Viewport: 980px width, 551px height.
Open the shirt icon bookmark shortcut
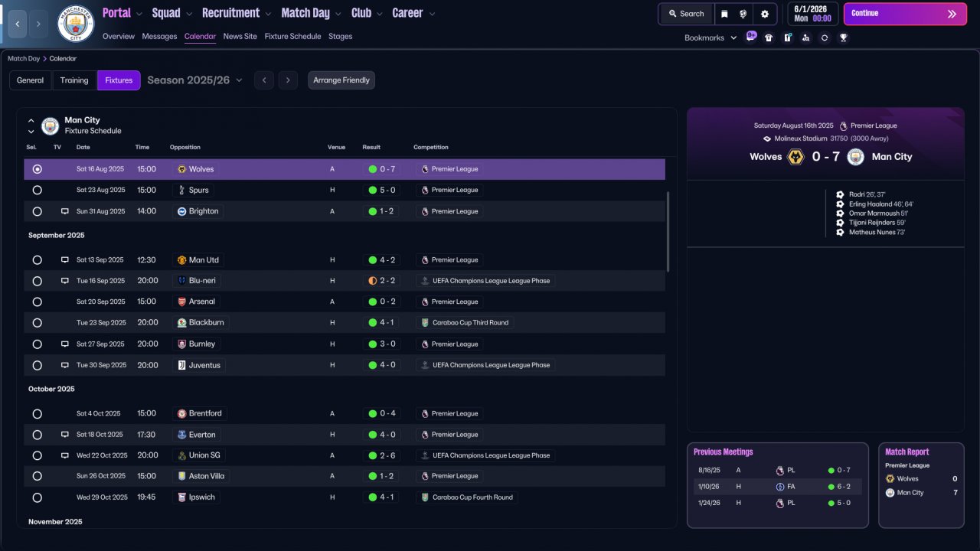[769, 37]
